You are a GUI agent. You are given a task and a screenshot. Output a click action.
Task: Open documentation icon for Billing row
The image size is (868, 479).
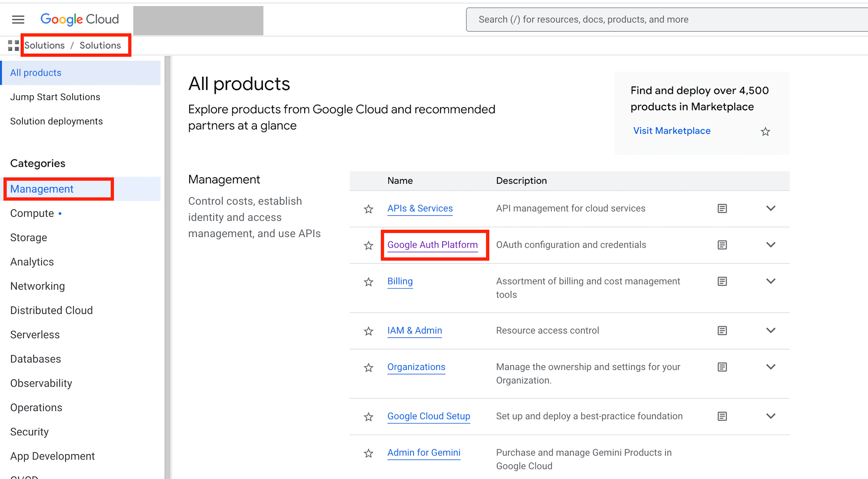pos(722,281)
